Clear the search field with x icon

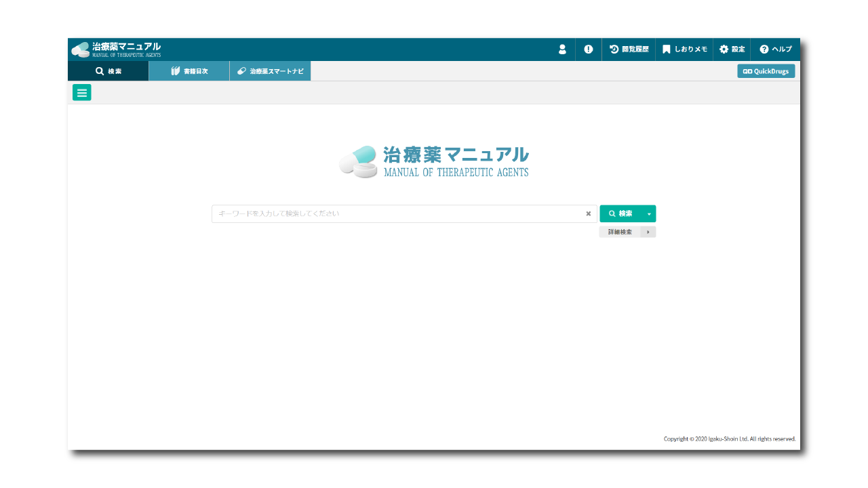point(589,213)
